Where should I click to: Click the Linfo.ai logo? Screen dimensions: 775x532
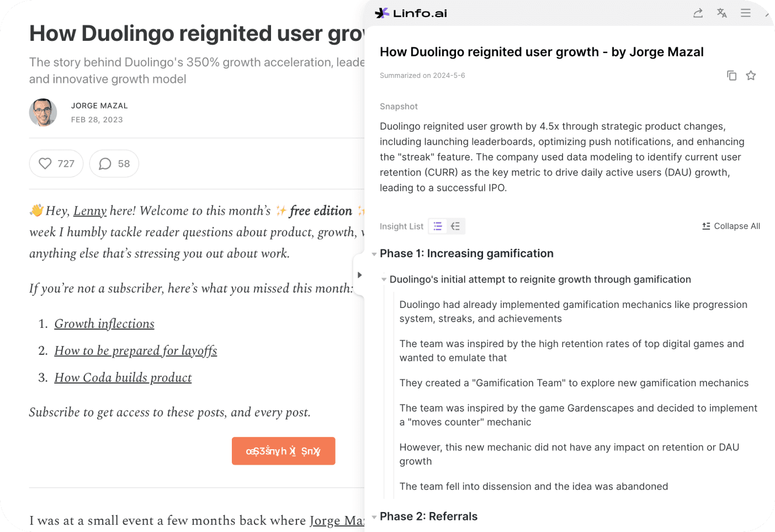(411, 13)
